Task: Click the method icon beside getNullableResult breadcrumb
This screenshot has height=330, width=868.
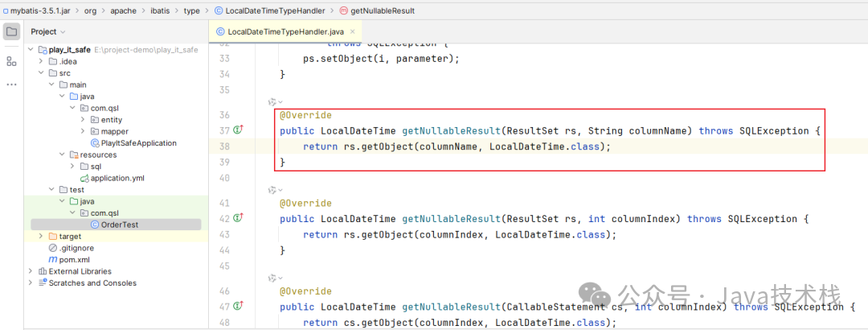Action: coord(344,10)
